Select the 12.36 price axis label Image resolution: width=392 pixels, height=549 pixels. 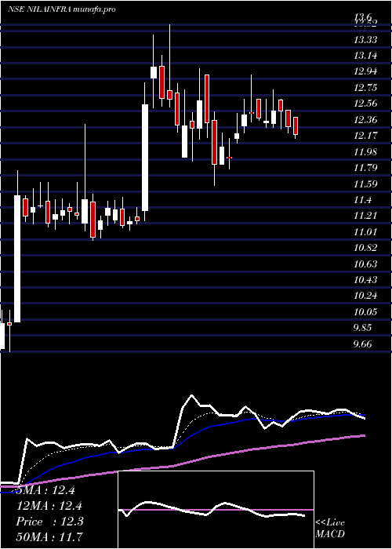click(x=365, y=120)
